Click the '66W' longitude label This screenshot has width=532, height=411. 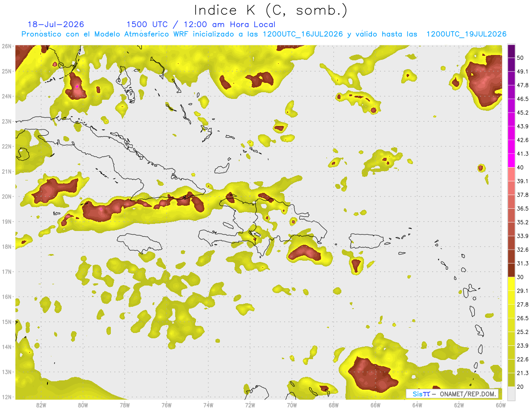[x=375, y=405]
